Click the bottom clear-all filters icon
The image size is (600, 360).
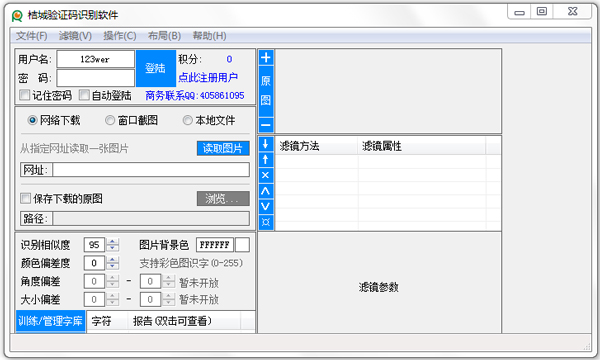(266, 222)
